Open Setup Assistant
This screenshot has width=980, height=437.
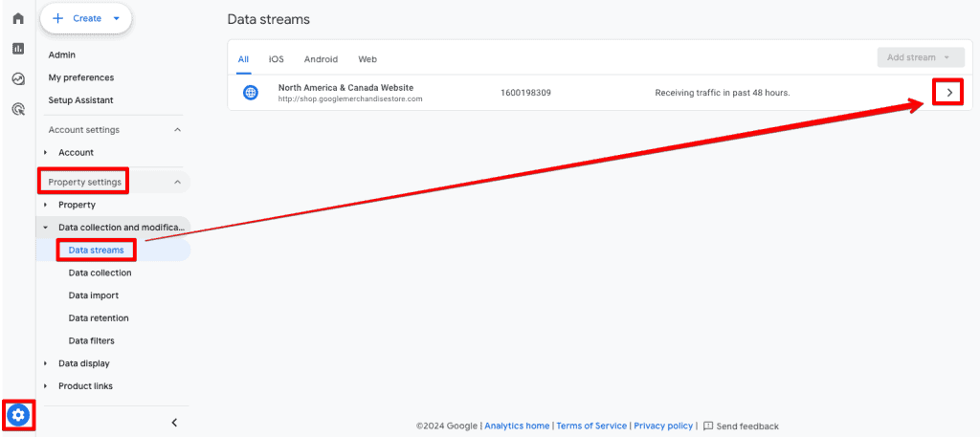80,99
